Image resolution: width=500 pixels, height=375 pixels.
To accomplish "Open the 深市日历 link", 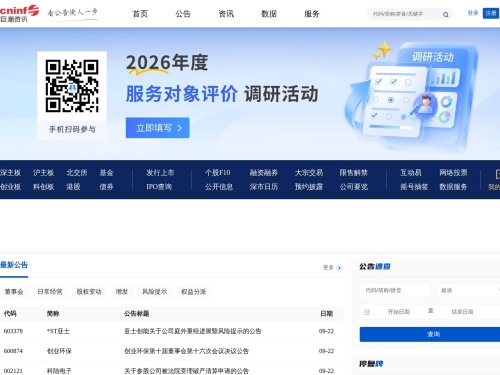I will [264, 187].
